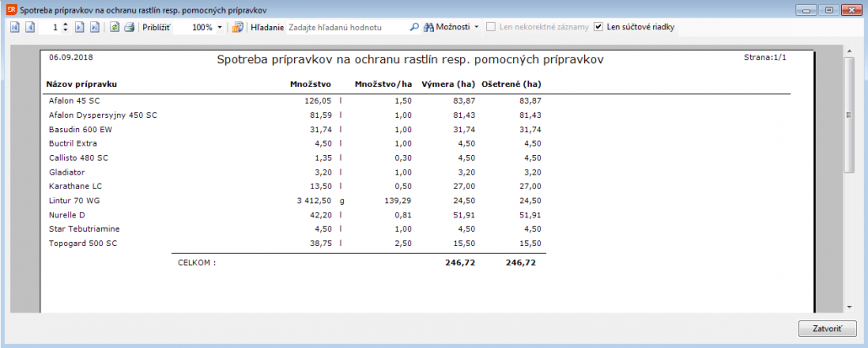Select 'Afalon Dyspersyjny 450 SC' entry
The height and width of the screenshot is (348, 868).
click(x=103, y=115)
